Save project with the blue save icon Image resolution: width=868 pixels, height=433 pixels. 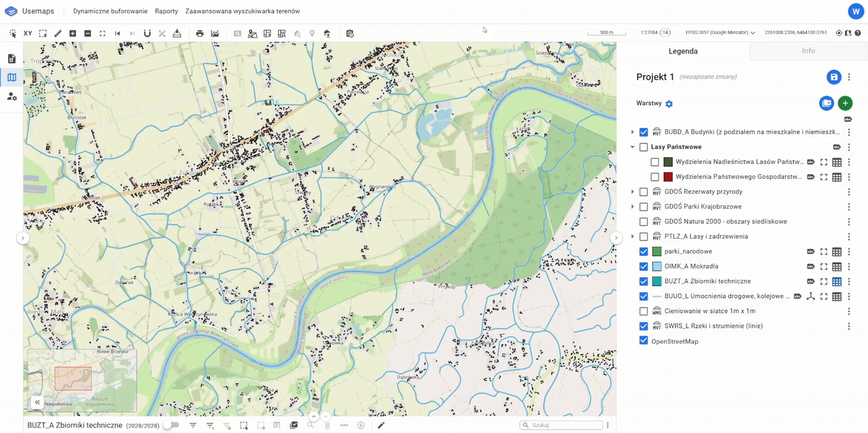[833, 77]
